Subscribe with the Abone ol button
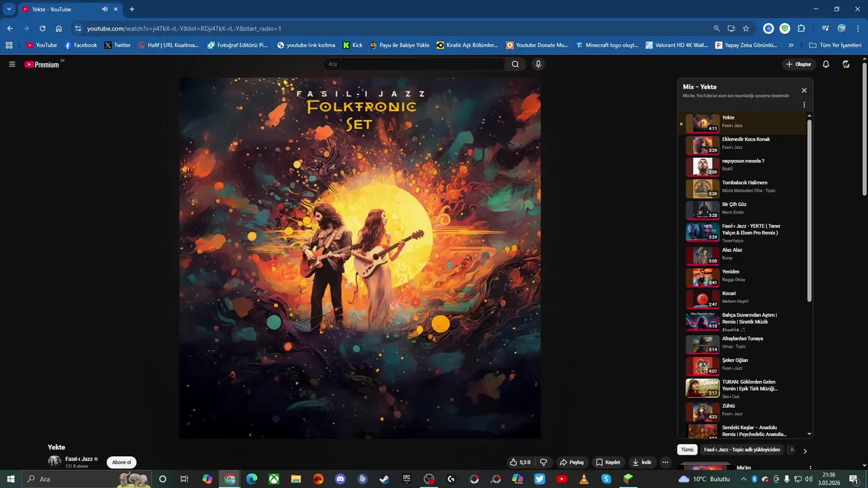 (121, 462)
